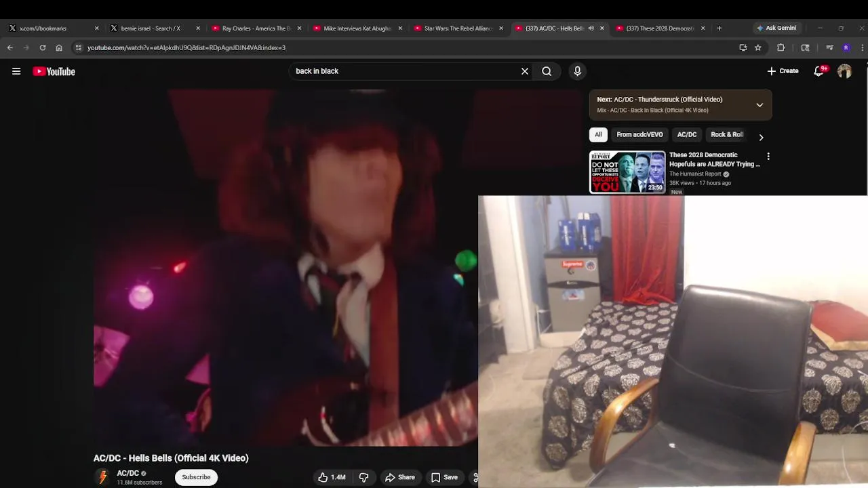Subscribe to the AC/DC channel
Viewport: 868px width, 488px height.
click(x=196, y=477)
